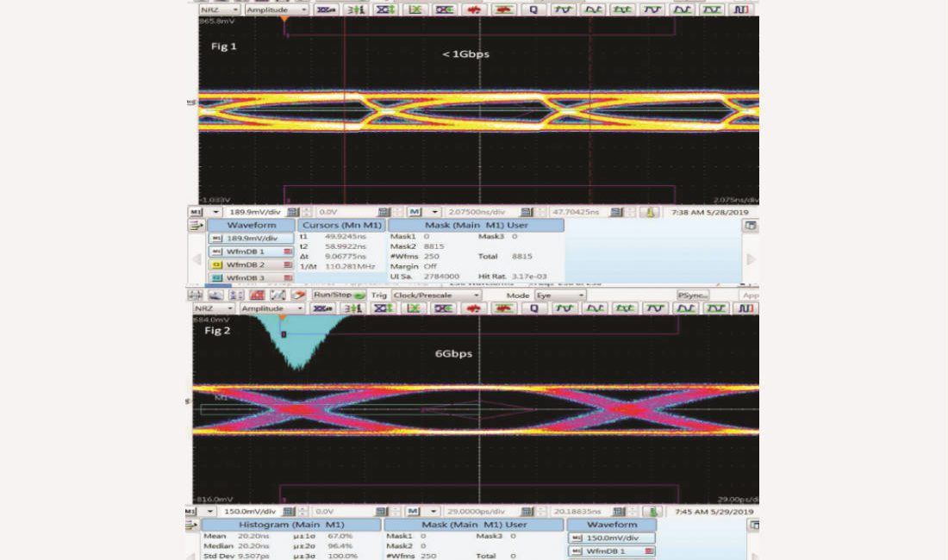
Task: Open the Mode Eye dropdown
Action: pyautogui.click(x=560, y=295)
